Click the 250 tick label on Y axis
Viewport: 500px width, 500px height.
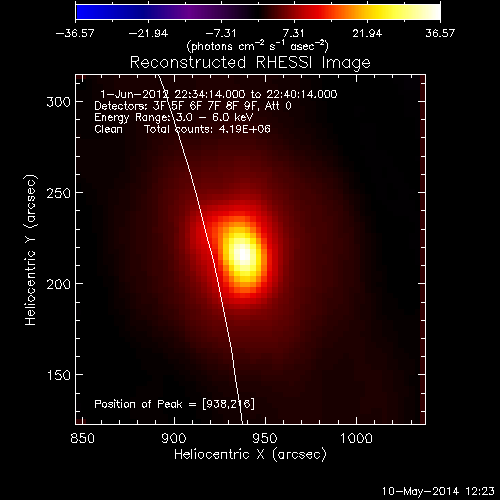(x=59, y=193)
